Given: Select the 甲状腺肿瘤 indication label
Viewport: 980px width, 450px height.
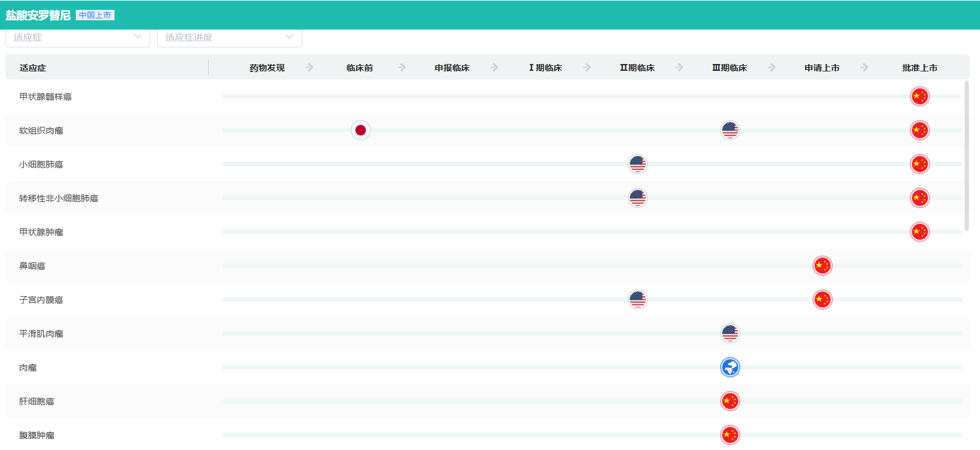Looking at the screenshot, I should point(41,232).
